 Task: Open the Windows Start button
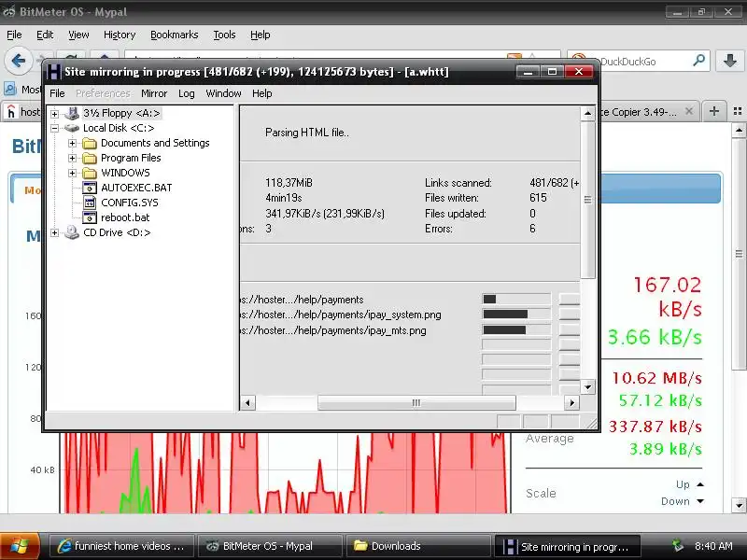point(18,546)
